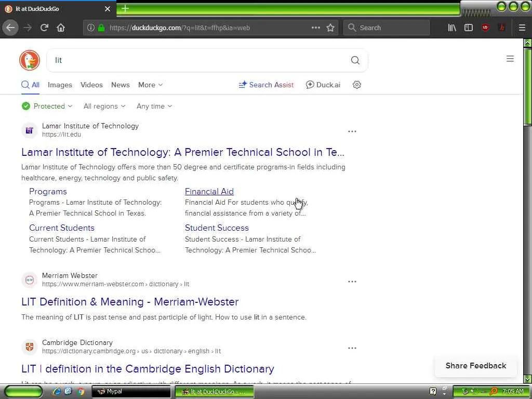Switch to the News tab

[x=121, y=85]
